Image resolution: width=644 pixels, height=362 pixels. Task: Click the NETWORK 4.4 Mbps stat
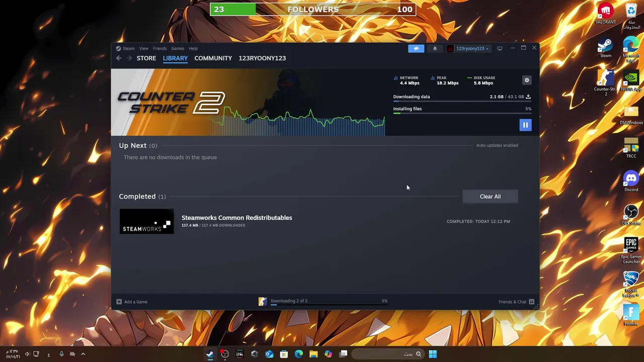(x=407, y=80)
